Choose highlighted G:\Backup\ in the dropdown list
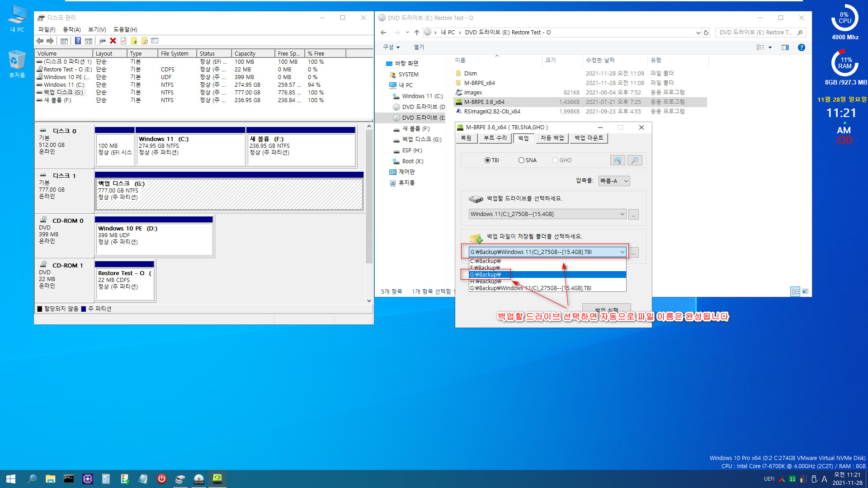868x488 pixels. pyautogui.click(x=547, y=275)
